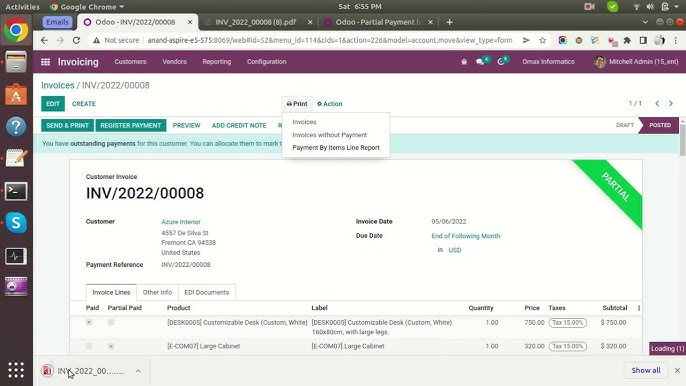Switch to the Invoice Lines tab
Image resolution: width=686 pixels, height=386 pixels.
[x=111, y=292]
